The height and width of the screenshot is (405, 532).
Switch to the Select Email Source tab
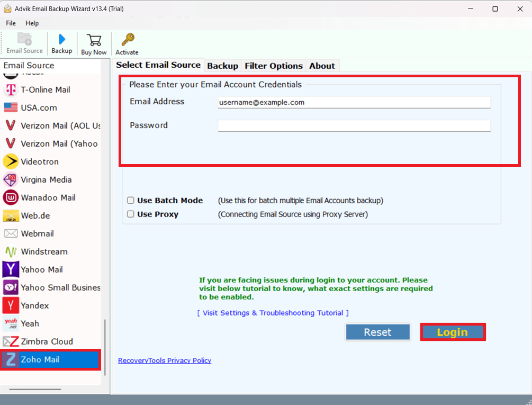tap(158, 65)
